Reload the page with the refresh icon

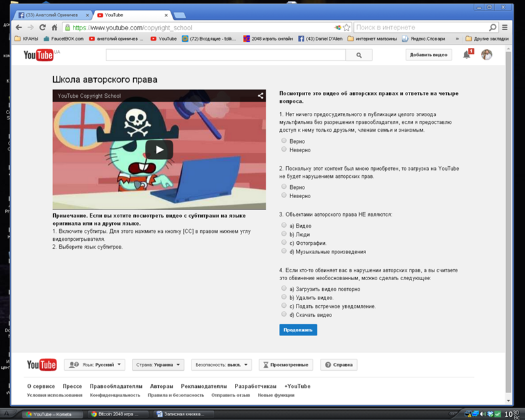coord(43,28)
